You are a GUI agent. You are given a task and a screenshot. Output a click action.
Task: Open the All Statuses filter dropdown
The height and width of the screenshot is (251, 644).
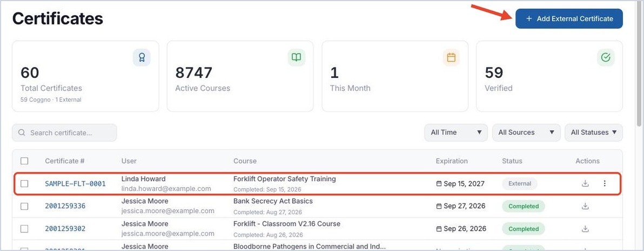point(593,133)
